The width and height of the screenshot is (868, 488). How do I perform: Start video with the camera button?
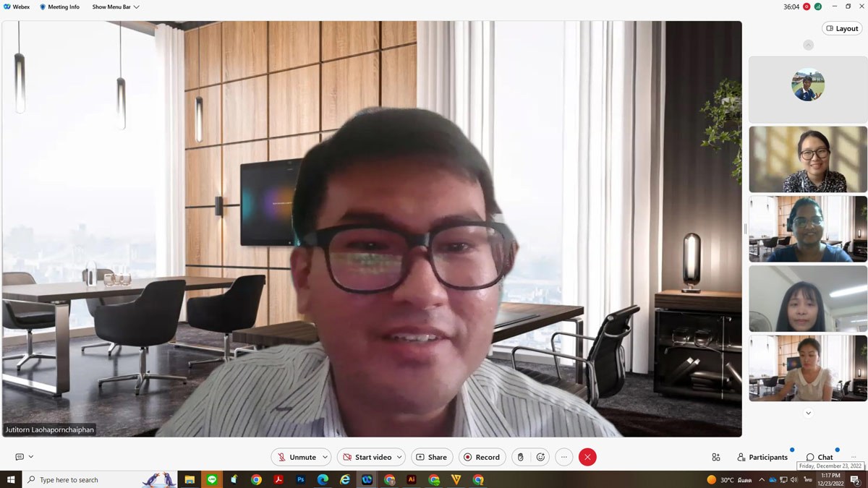367,457
